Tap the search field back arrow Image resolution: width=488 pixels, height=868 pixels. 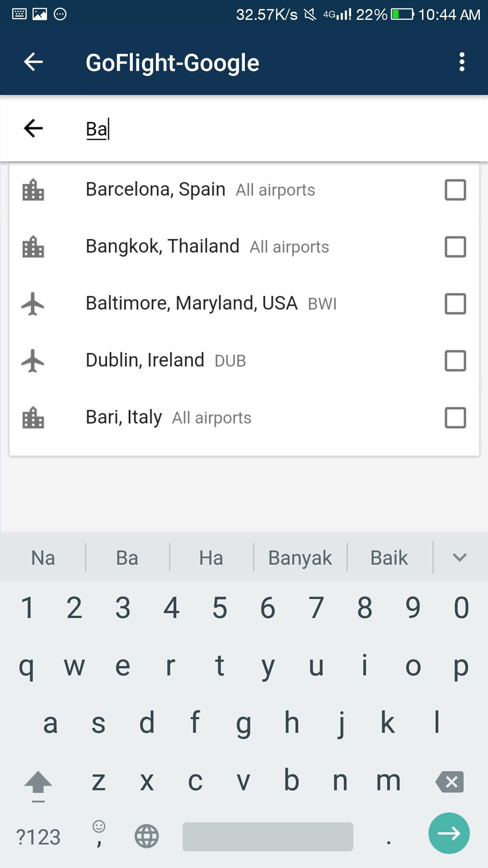[33, 128]
